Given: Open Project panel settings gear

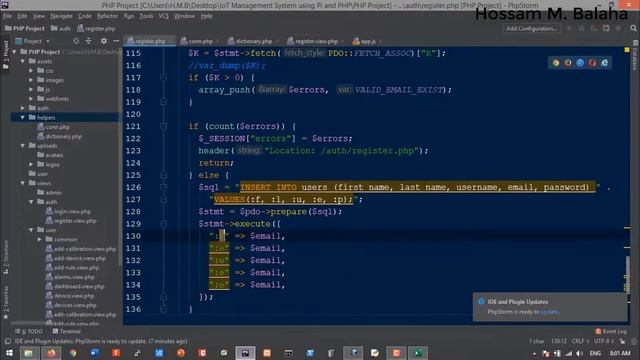Looking at the screenshot, I should (x=104, y=41).
